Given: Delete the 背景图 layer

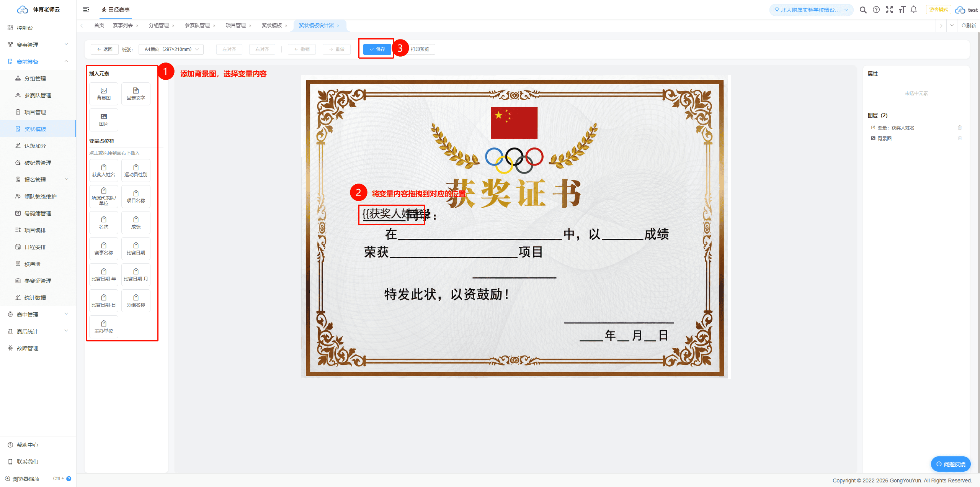Looking at the screenshot, I should 960,138.
